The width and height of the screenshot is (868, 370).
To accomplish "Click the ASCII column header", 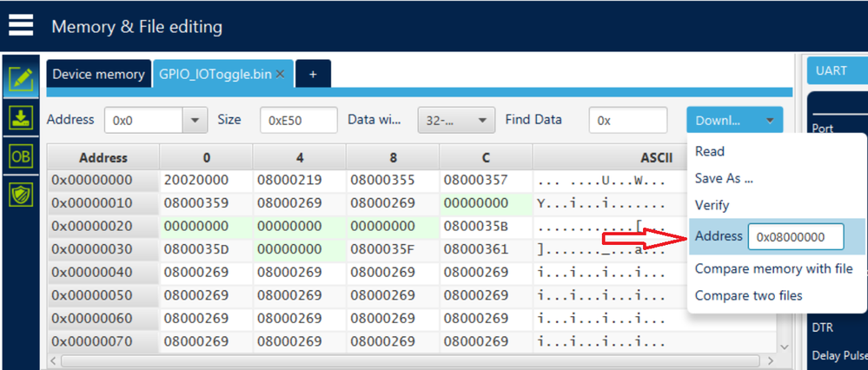I will tap(657, 157).
